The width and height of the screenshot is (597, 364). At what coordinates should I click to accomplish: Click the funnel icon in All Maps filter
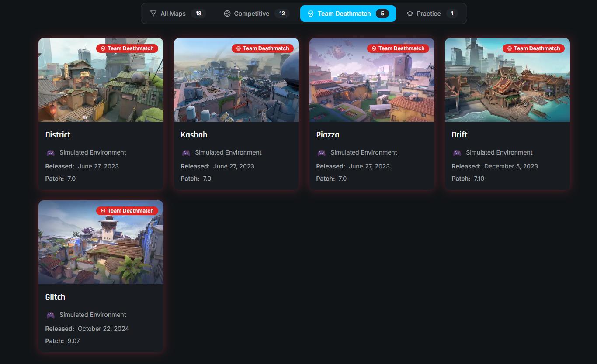(x=153, y=14)
